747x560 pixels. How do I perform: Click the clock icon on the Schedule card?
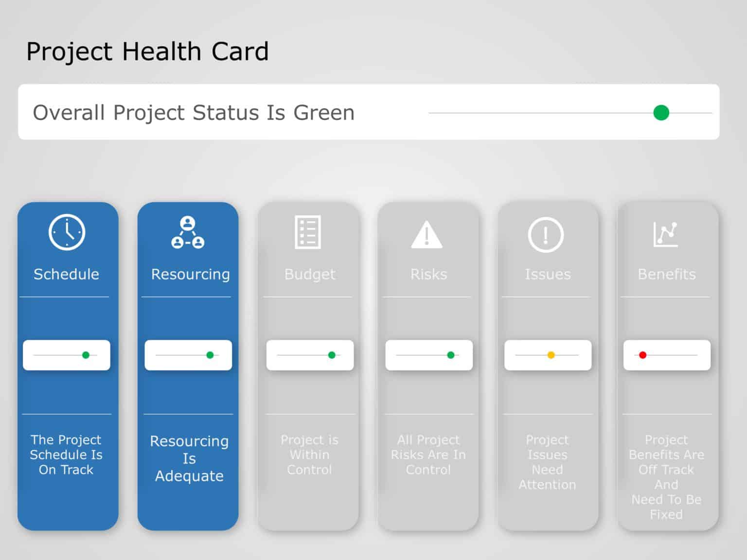67,233
